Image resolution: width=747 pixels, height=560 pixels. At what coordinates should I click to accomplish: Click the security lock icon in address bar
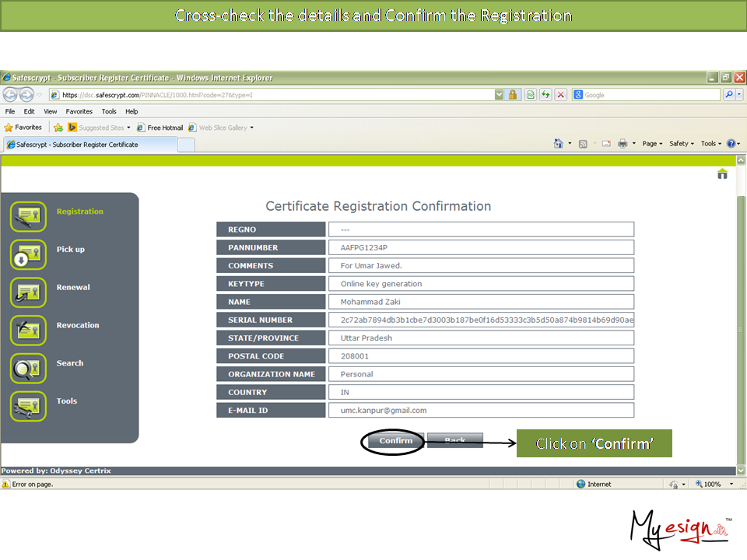[x=513, y=95]
